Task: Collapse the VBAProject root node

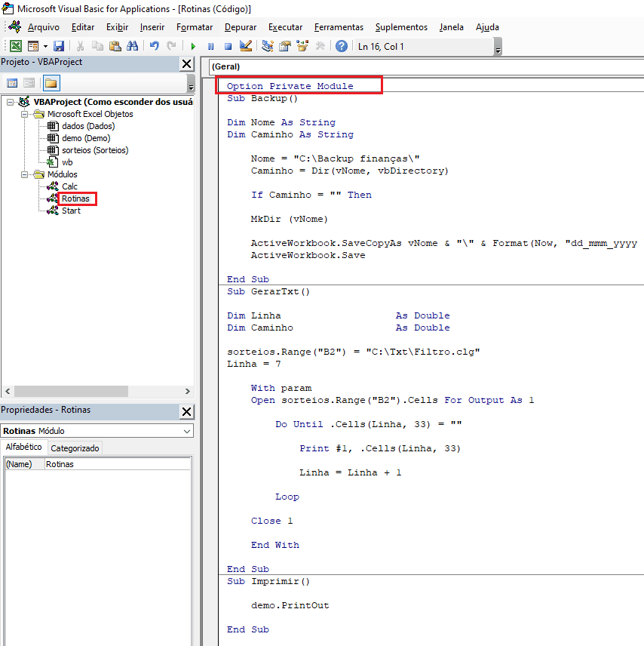Action: [x=10, y=102]
